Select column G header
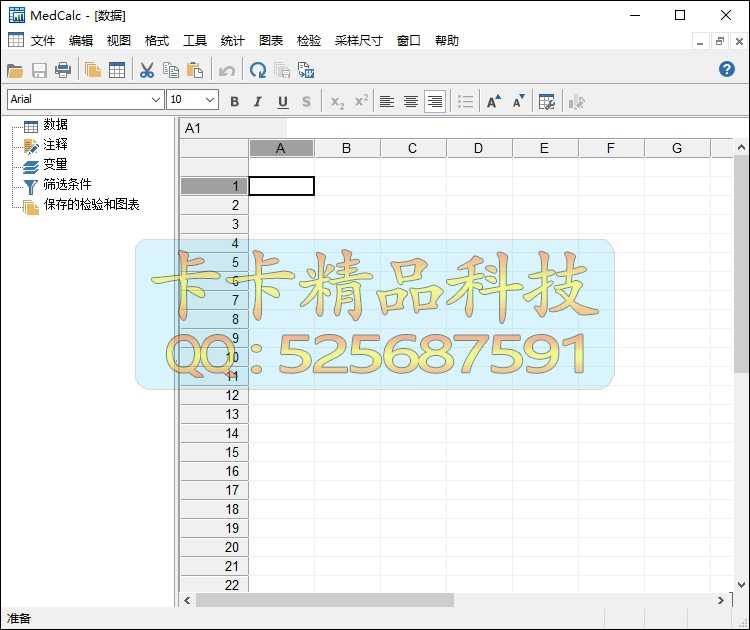Viewport: 750px width, 630px height. [x=677, y=148]
